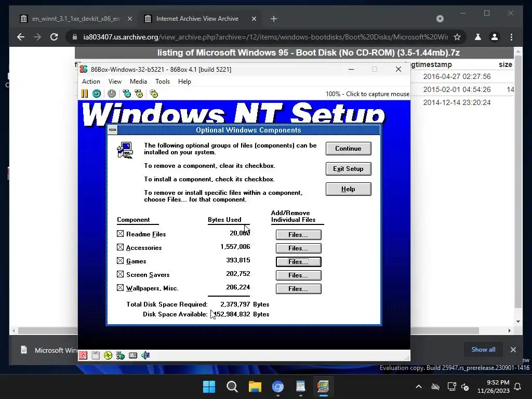Go back in browser history
The width and height of the screenshot is (532, 399).
(21, 37)
